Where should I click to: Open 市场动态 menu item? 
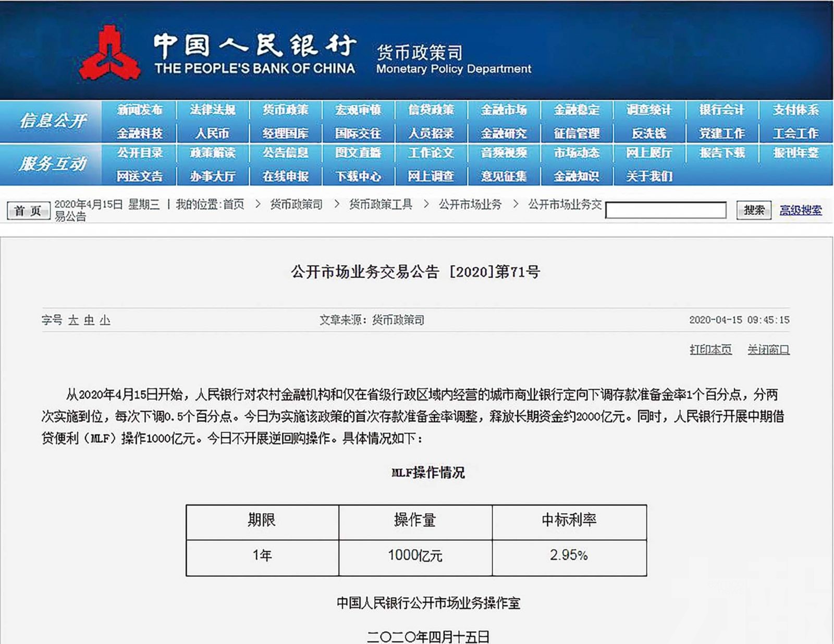[577, 153]
